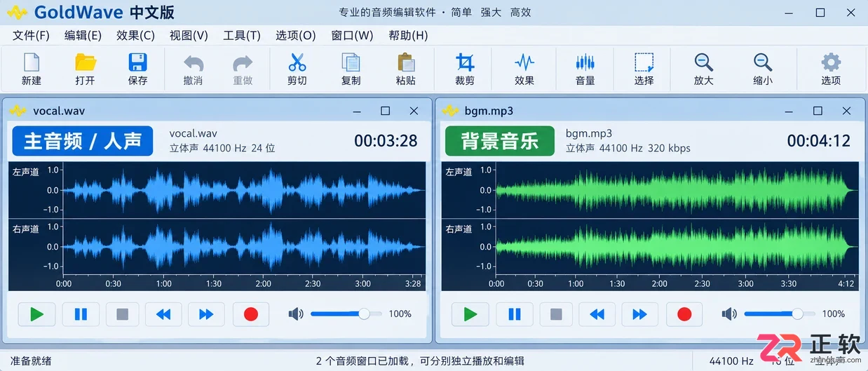Screen dimensions: 868x371
Task: Stop playback in the bgm.mp3 window
Action: point(556,314)
